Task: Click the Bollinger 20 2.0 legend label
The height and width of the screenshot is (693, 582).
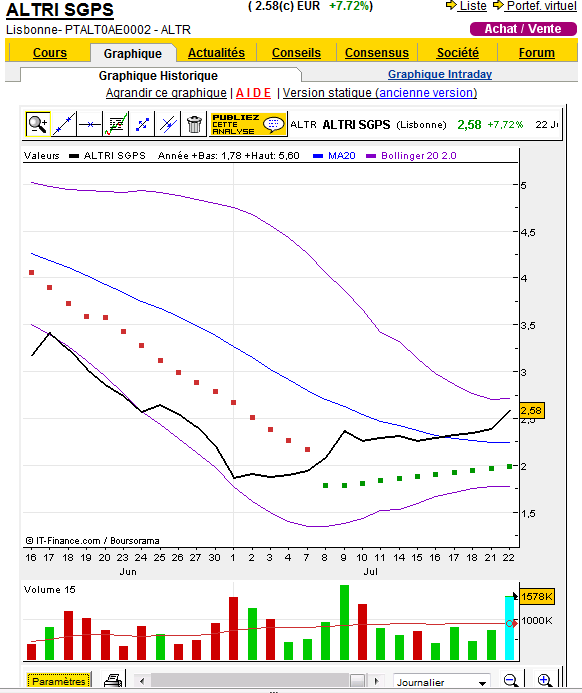Action: pyautogui.click(x=418, y=156)
